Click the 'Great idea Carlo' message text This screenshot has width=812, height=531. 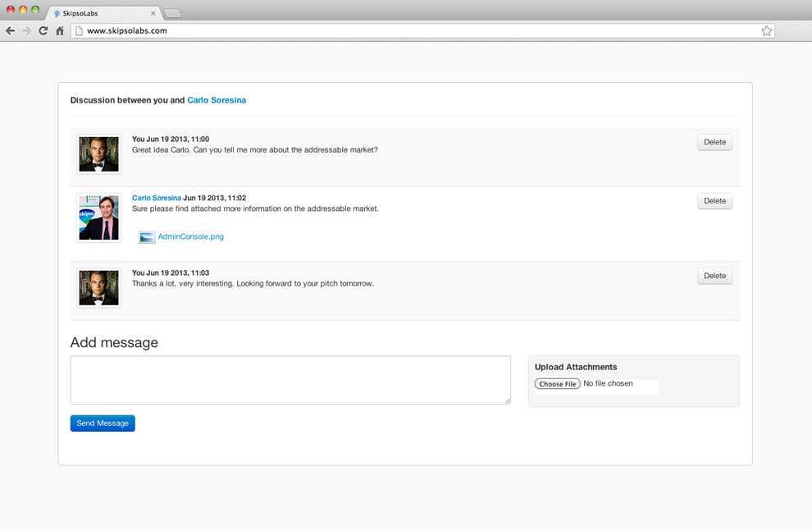[255, 149]
